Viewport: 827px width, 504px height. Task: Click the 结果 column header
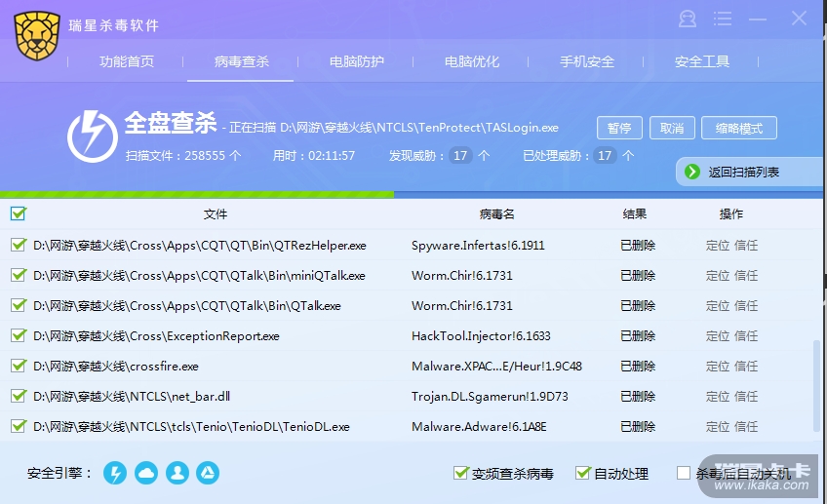click(x=634, y=214)
